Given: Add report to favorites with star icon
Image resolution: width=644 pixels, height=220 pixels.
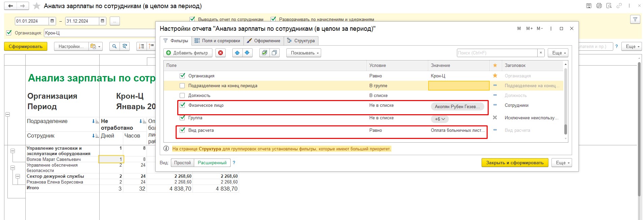Looking at the screenshot, I should 37,6.
